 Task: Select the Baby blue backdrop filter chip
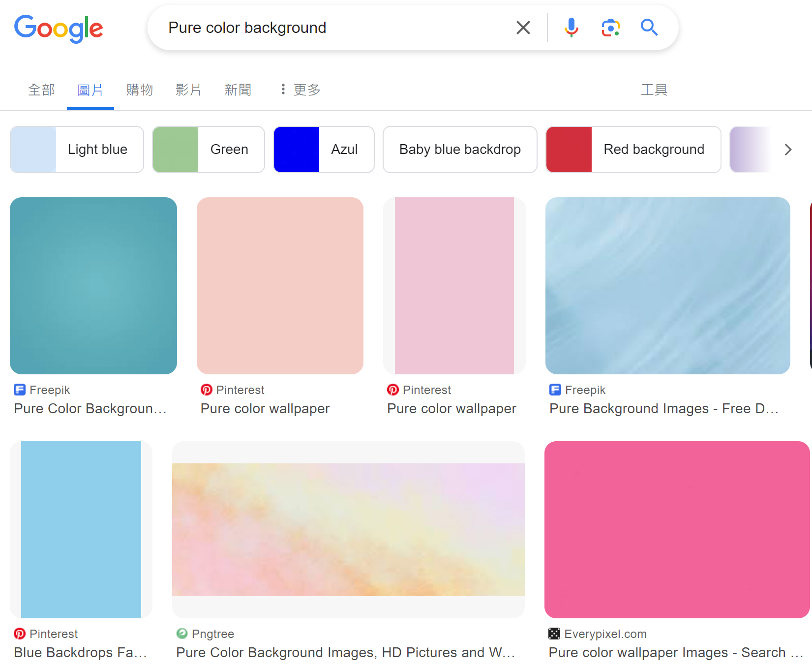pyautogui.click(x=459, y=150)
